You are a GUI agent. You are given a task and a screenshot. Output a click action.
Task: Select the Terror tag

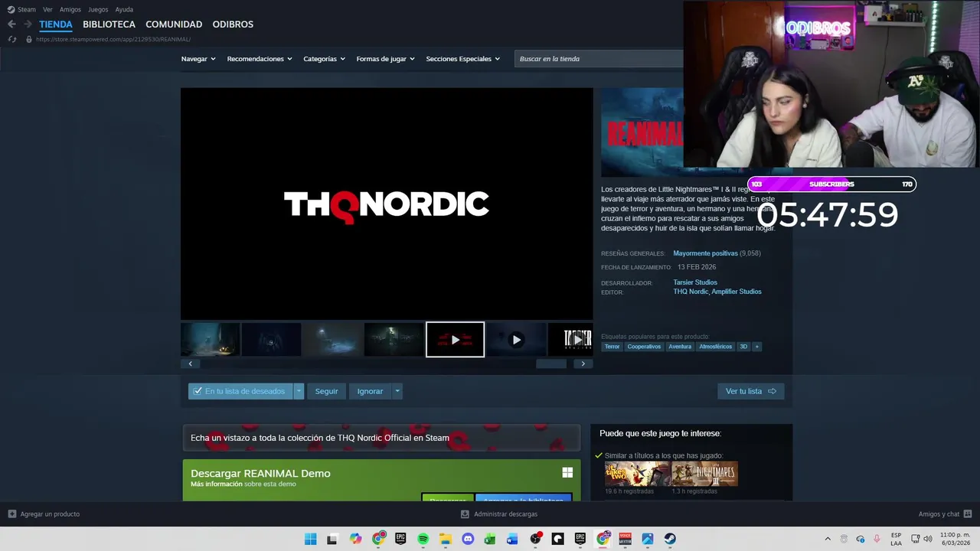point(612,347)
